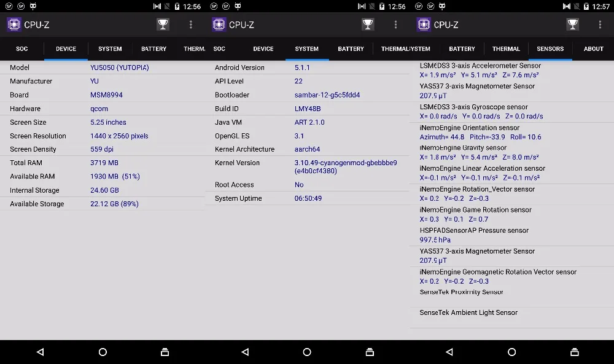Viewport: 614px width, 364px height.
Task: Tap the 12:57 clock in status bar
Action: click(x=601, y=7)
